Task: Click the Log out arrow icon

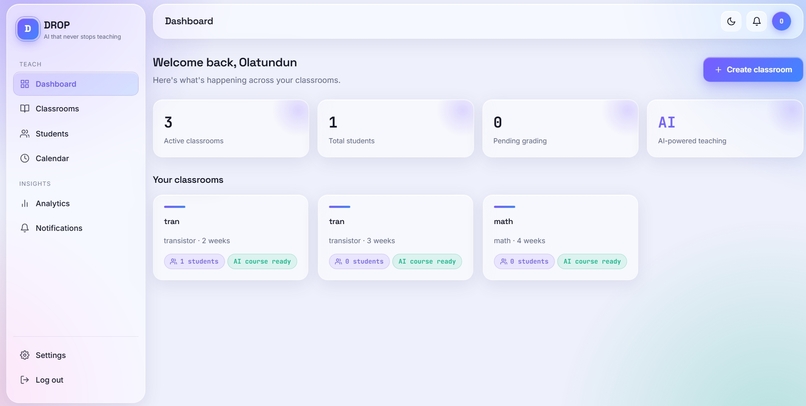Action: (24, 380)
